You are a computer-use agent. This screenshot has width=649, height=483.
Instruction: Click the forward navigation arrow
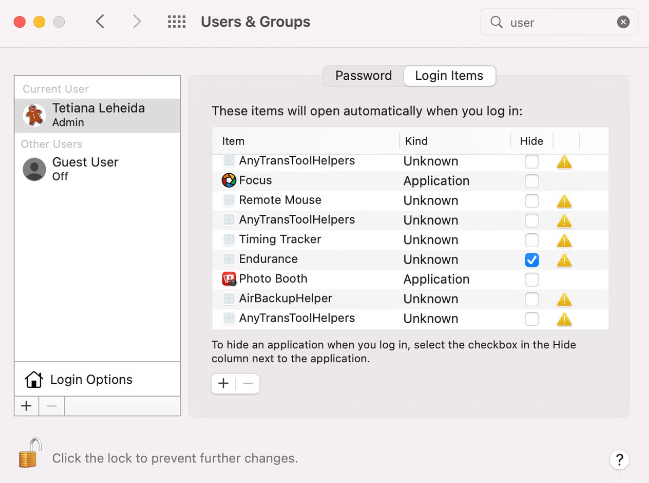tap(137, 22)
